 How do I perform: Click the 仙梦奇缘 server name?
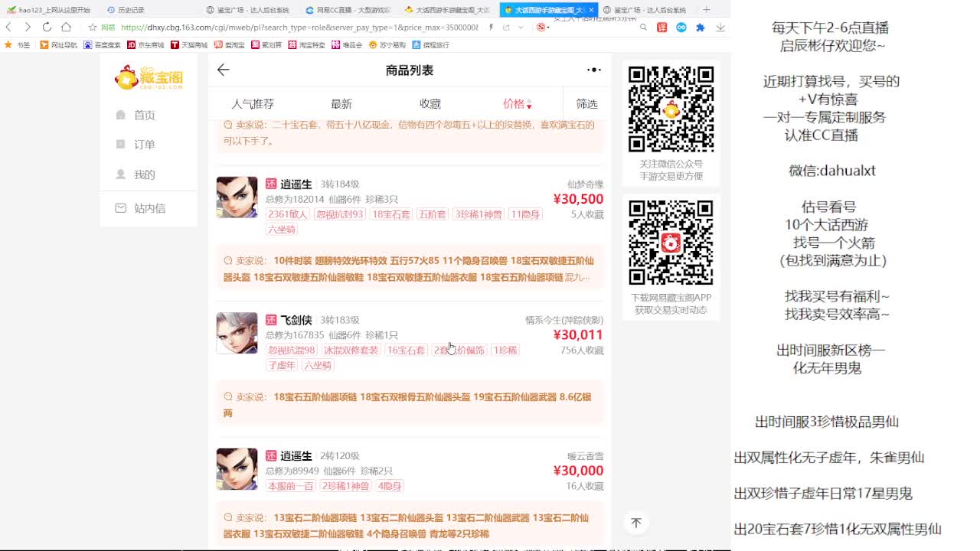585,184
